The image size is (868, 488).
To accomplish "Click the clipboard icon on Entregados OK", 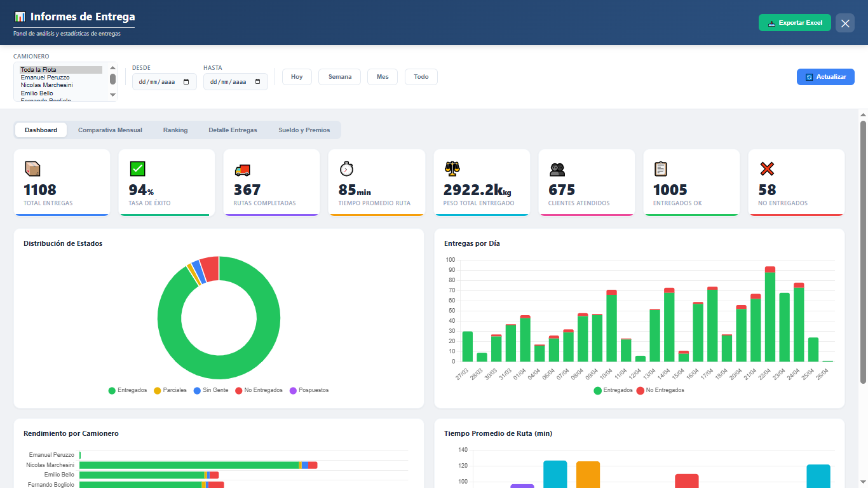I will point(661,169).
